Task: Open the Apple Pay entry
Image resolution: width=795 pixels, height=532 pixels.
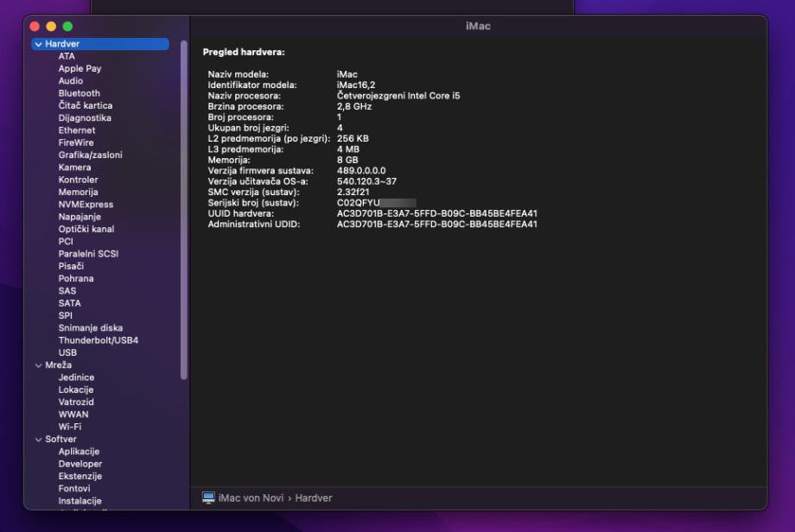Action: [79, 68]
